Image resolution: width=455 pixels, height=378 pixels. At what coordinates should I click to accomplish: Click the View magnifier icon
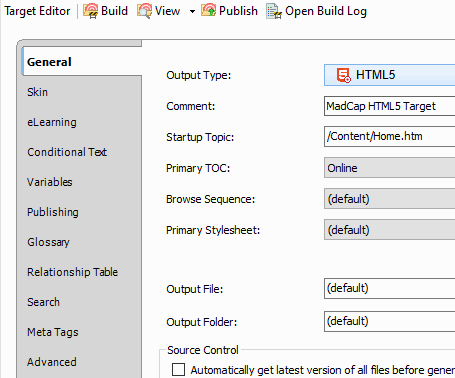(x=144, y=11)
